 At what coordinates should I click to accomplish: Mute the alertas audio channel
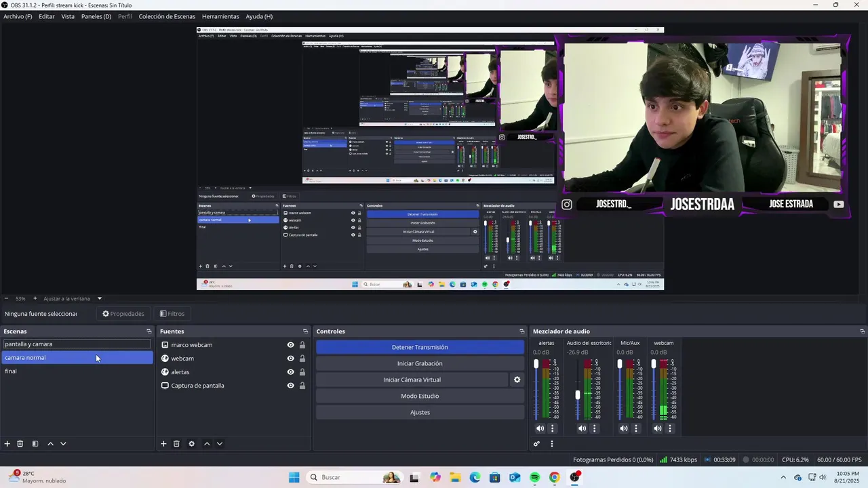[x=540, y=428]
